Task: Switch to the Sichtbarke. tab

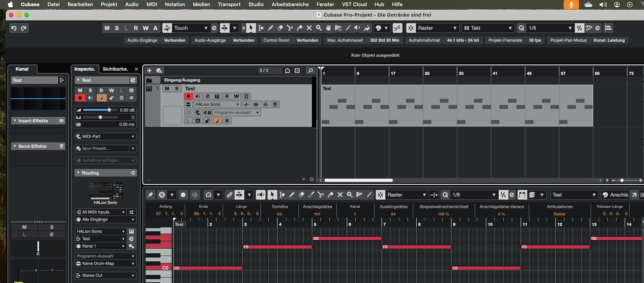Action: pos(115,69)
